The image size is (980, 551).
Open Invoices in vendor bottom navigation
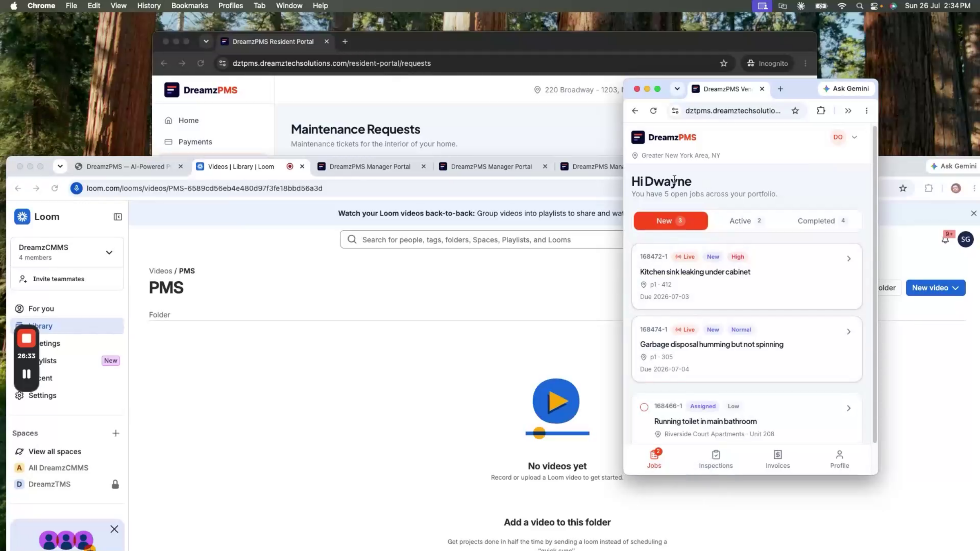(x=778, y=459)
